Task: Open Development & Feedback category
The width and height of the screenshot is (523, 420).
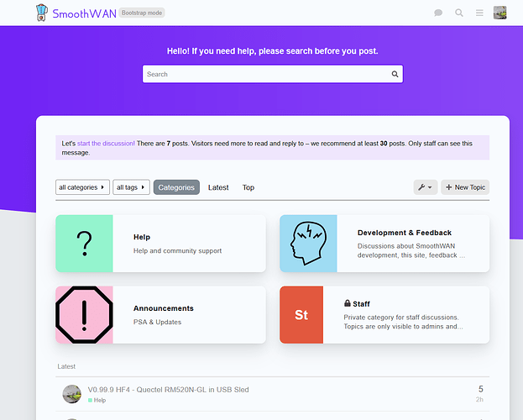Action: pyautogui.click(x=405, y=233)
